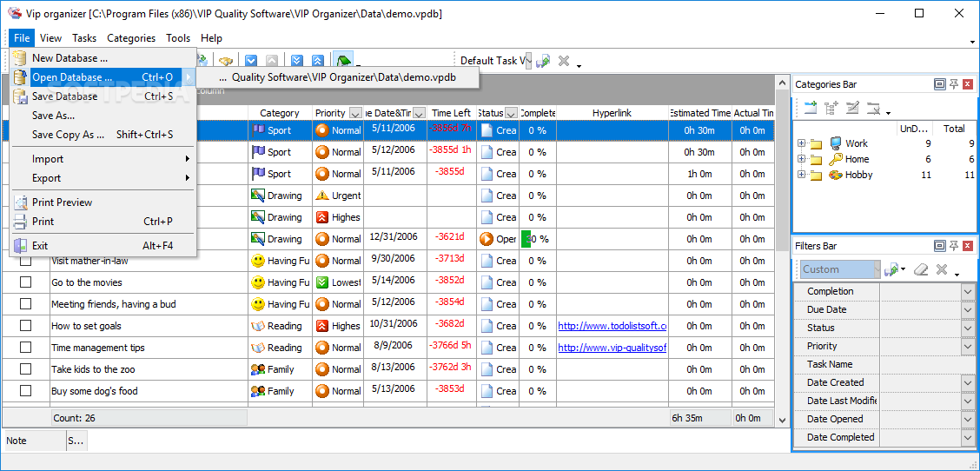Viewport: 980px width, 471px height.
Task: Open the Completion filter dropdown
Action: [967, 291]
